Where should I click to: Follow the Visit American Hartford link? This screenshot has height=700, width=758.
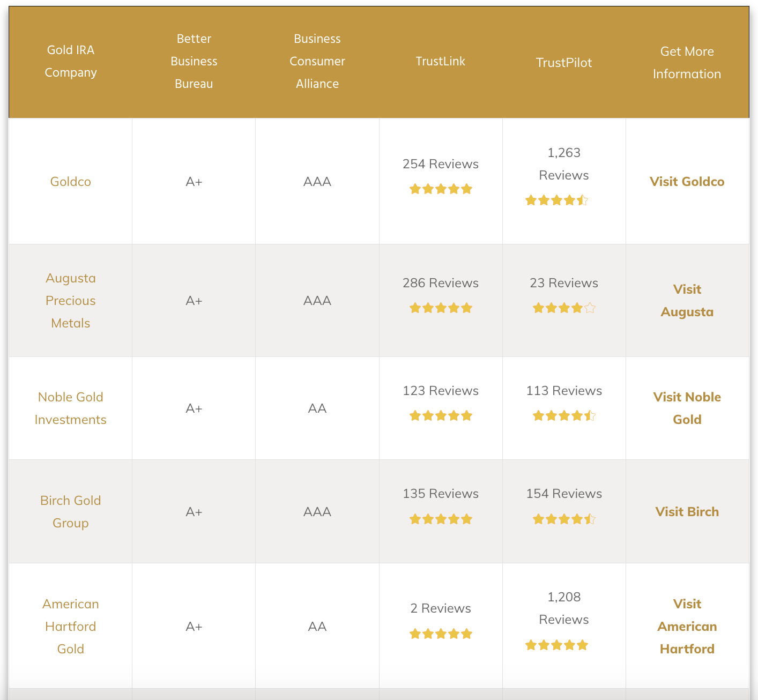tap(687, 627)
